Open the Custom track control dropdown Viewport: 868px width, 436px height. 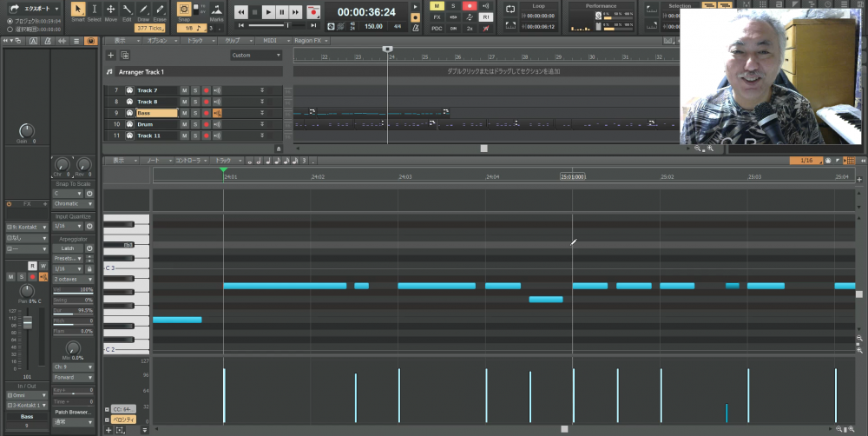(x=256, y=55)
